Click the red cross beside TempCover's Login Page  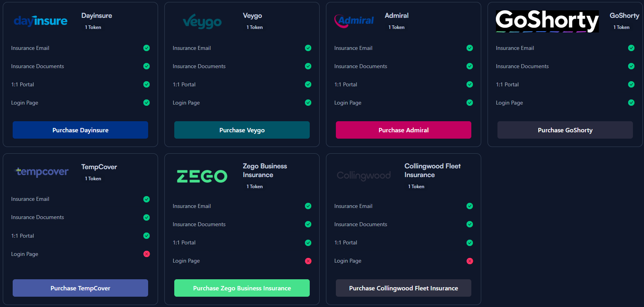(147, 254)
